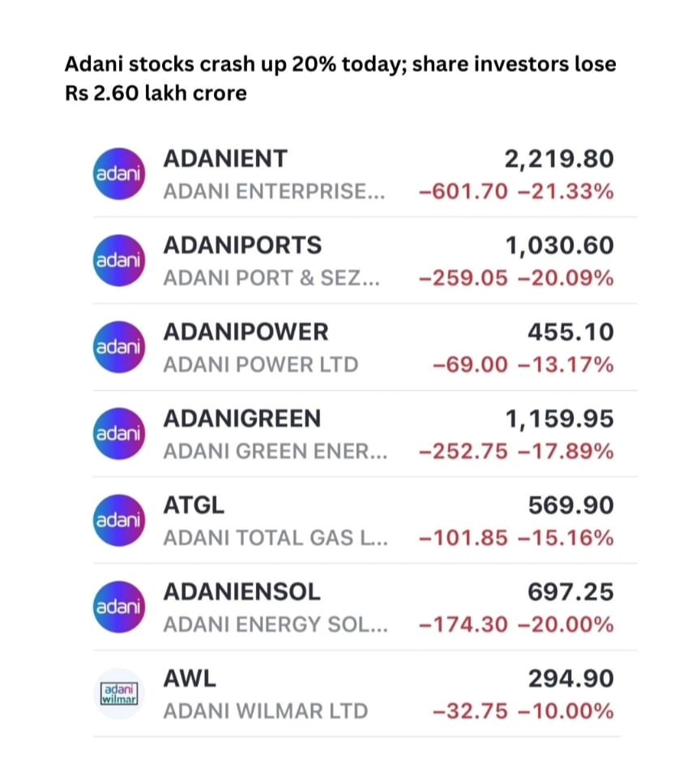Tap the ADANIENSOL ticker symbol

242,592
